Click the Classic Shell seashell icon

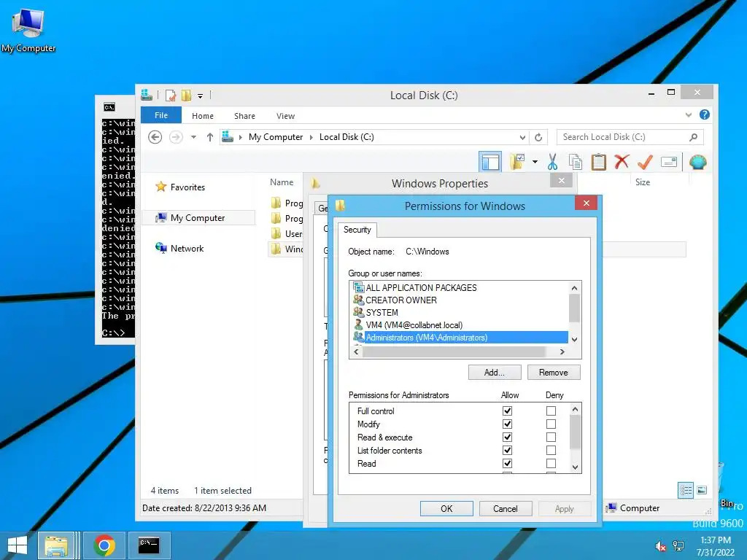pyautogui.click(x=697, y=163)
